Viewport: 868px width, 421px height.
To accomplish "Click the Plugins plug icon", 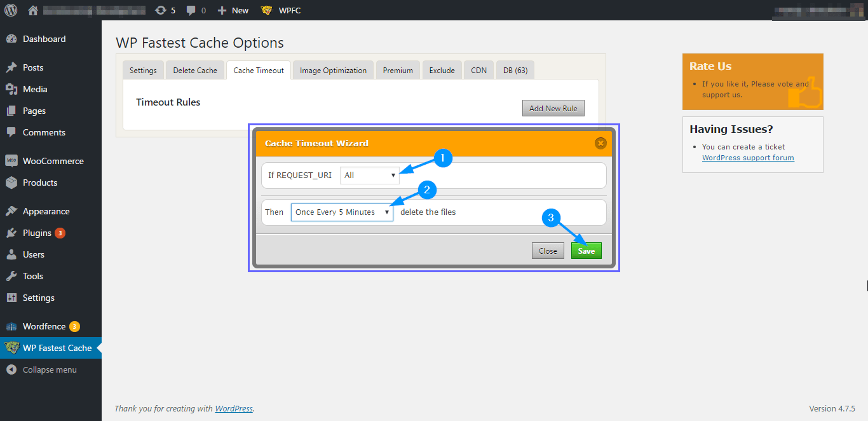I will (x=11, y=233).
